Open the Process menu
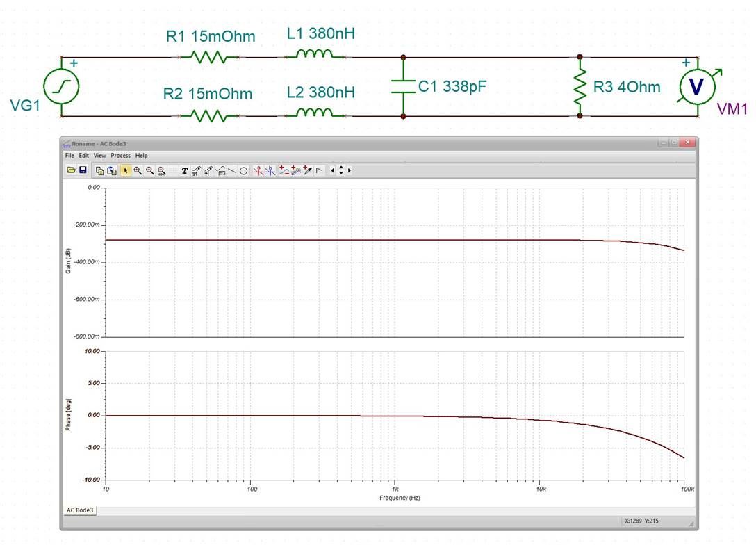756x552 pixels. (x=120, y=155)
